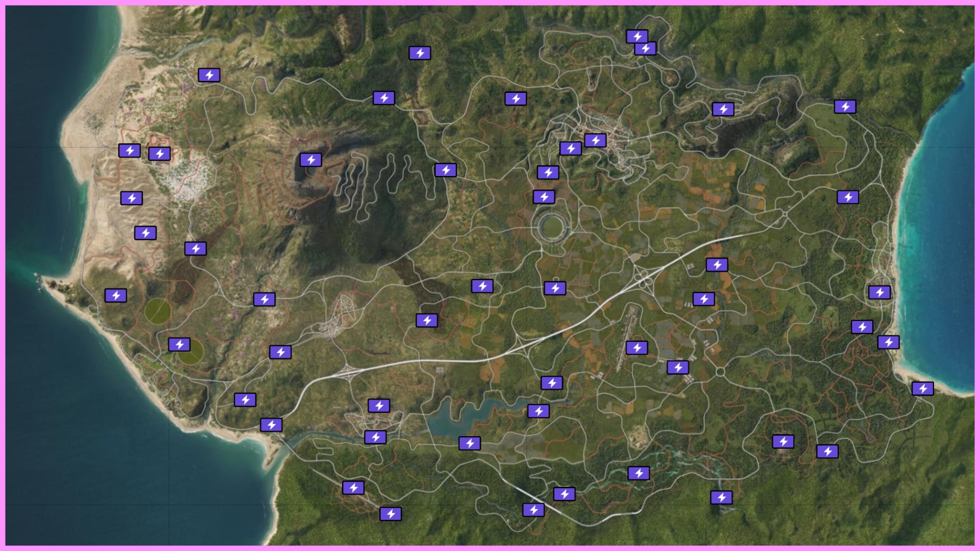This screenshot has width=980, height=551.
Task: Click the marker at the east coast town
Action: point(879,292)
